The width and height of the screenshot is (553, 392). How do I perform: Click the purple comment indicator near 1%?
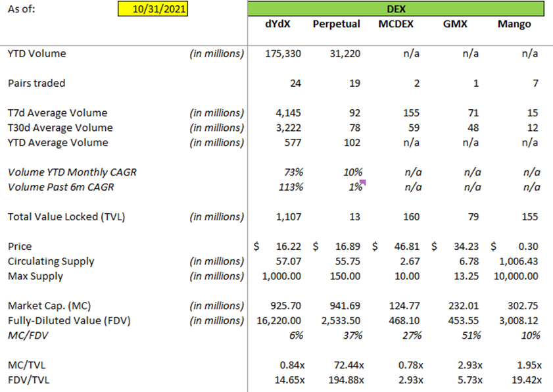tap(363, 182)
